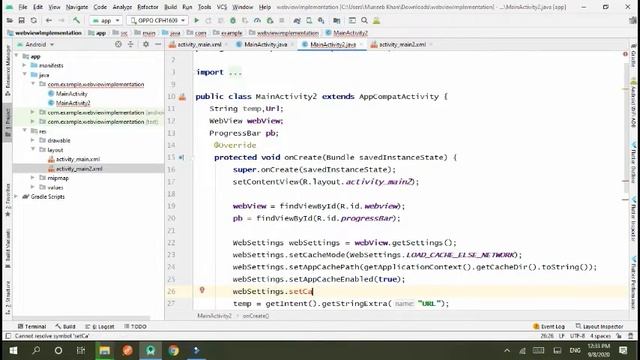
Task: Click the 4 spaces indent setting
Action: pyautogui.click(x=600, y=336)
